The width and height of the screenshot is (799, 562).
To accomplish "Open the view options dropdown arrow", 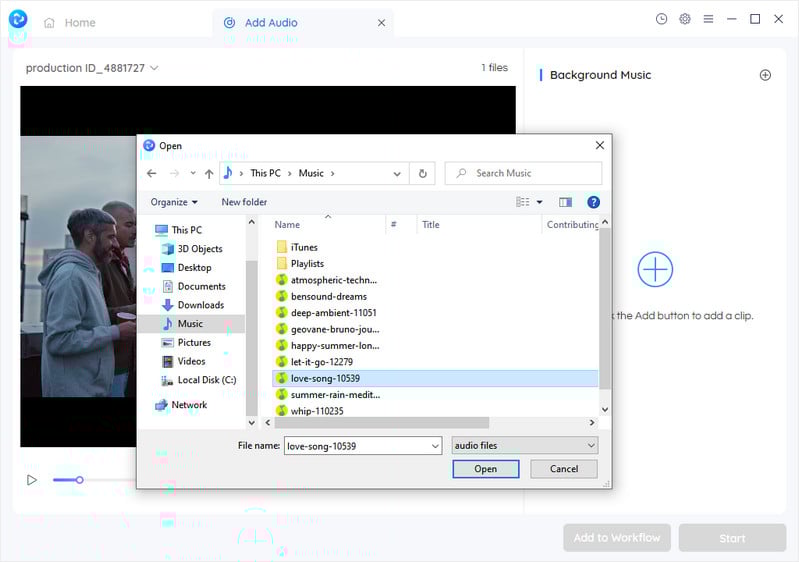I will pos(539,202).
